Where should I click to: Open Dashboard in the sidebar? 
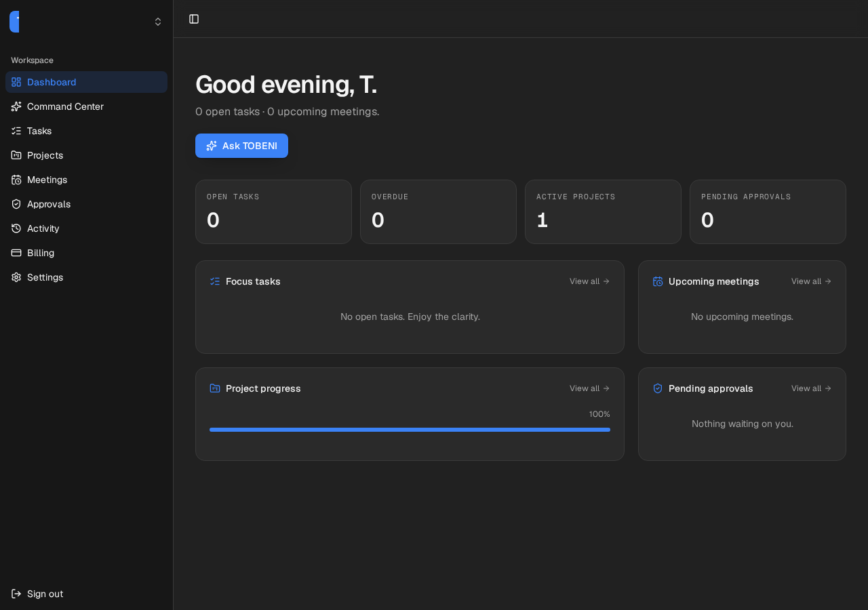click(x=86, y=82)
